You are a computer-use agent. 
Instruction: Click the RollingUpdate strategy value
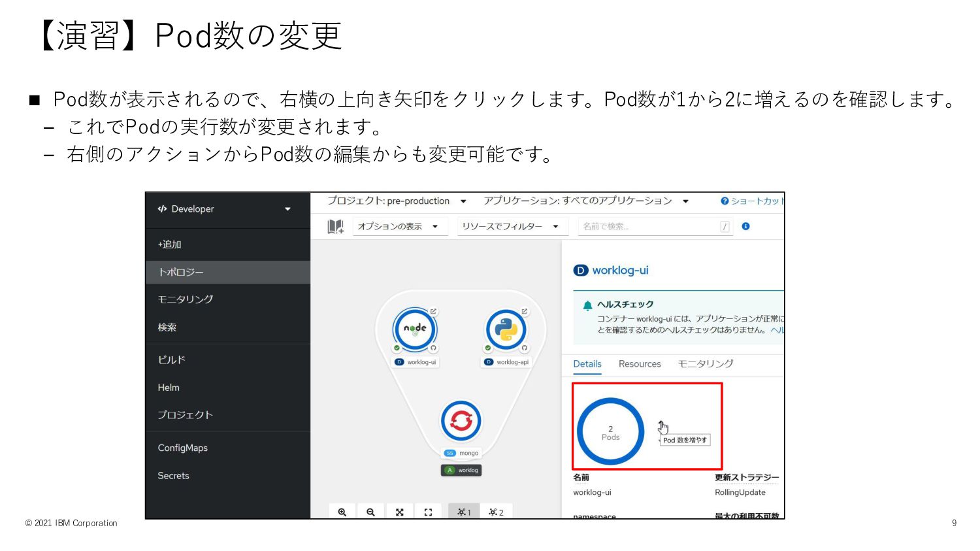pyautogui.click(x=740, y=492)
